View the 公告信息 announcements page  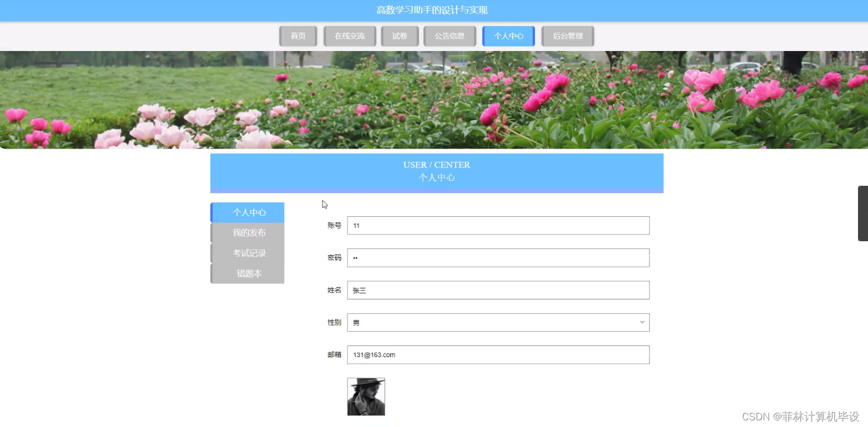pos(449,35)
